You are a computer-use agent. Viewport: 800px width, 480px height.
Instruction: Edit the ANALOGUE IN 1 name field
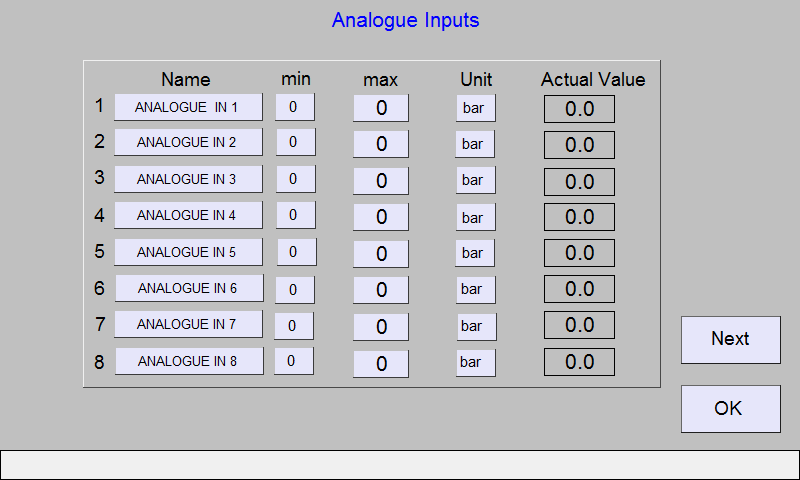[x=188, y=107]
